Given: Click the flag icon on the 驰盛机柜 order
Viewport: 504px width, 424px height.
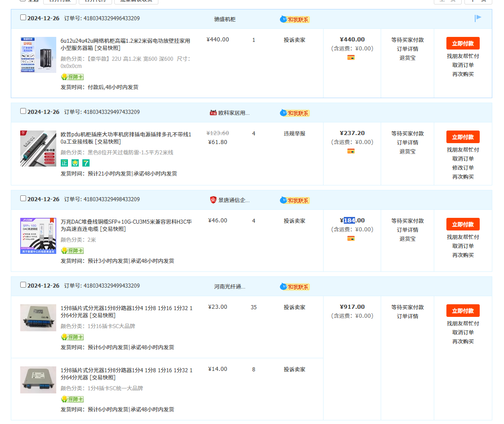Looking at the screenshot, I should (x=478, y=18).
